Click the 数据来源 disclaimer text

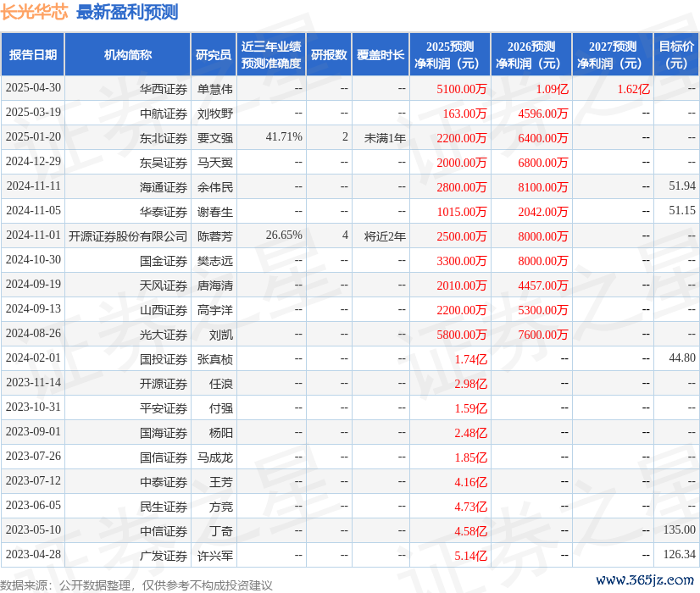click(136, 585)
